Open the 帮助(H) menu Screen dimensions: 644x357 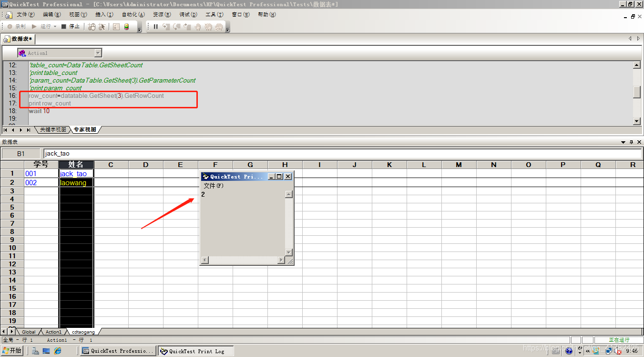coord(267,15)
